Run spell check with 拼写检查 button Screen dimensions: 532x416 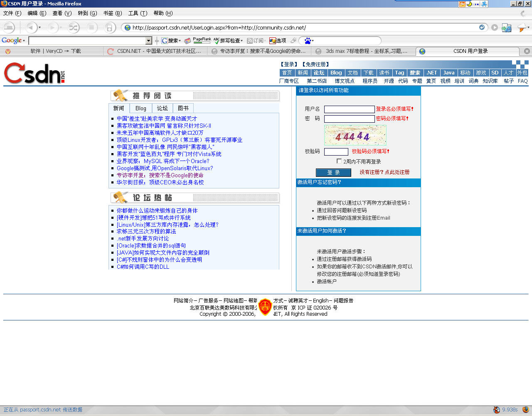click(228, 40)
